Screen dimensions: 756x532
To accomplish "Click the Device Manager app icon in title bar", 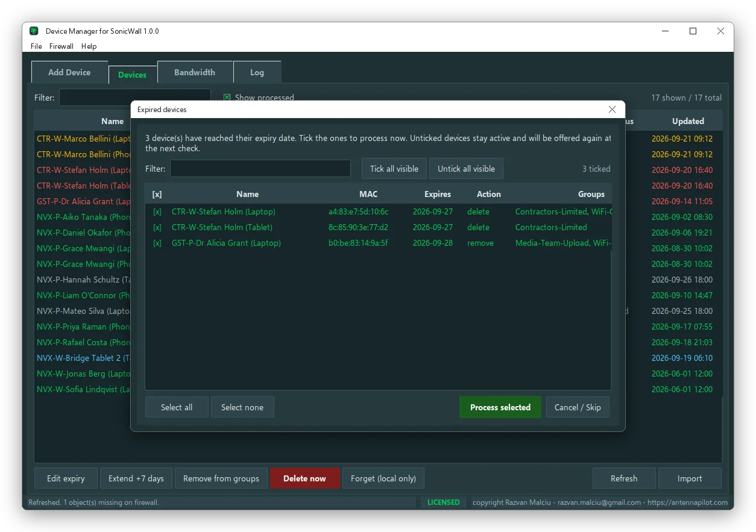I will point(34,31).
